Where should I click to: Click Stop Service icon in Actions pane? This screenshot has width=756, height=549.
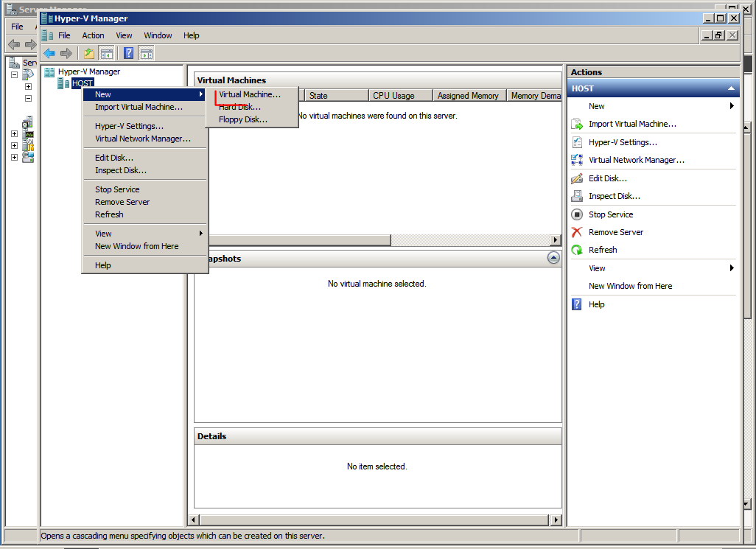pyautogui.click(x=577, y=214)
